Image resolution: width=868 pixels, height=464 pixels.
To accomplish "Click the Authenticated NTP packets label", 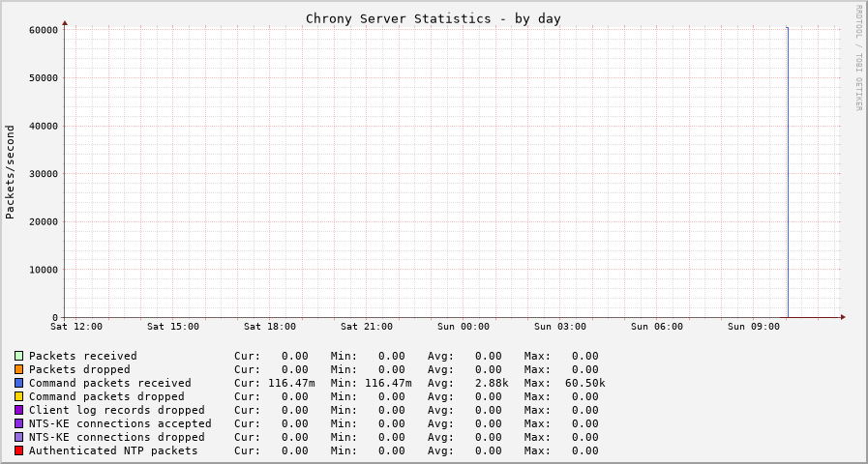I will (113, 450).
